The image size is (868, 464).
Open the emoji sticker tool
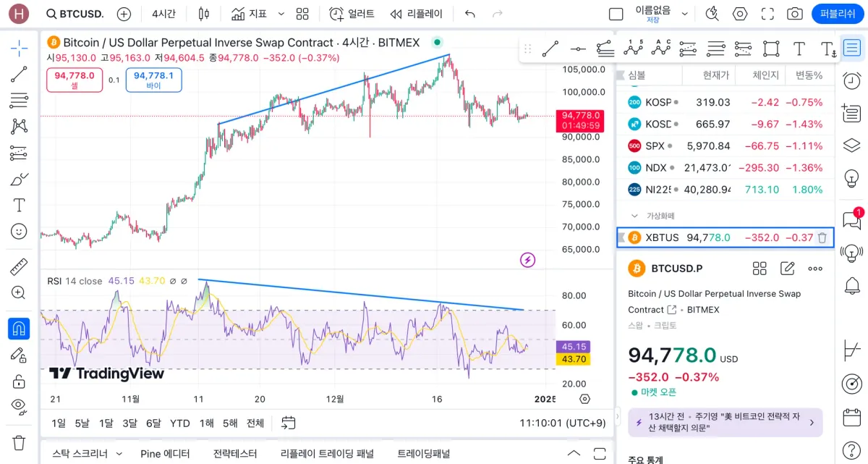19,232
